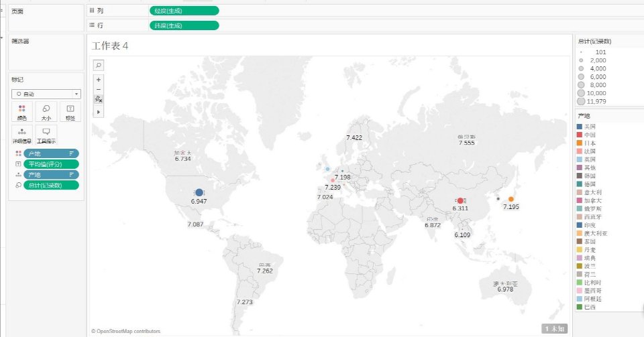Highlight 法国 in the 产地 legend

click(590, 151)
